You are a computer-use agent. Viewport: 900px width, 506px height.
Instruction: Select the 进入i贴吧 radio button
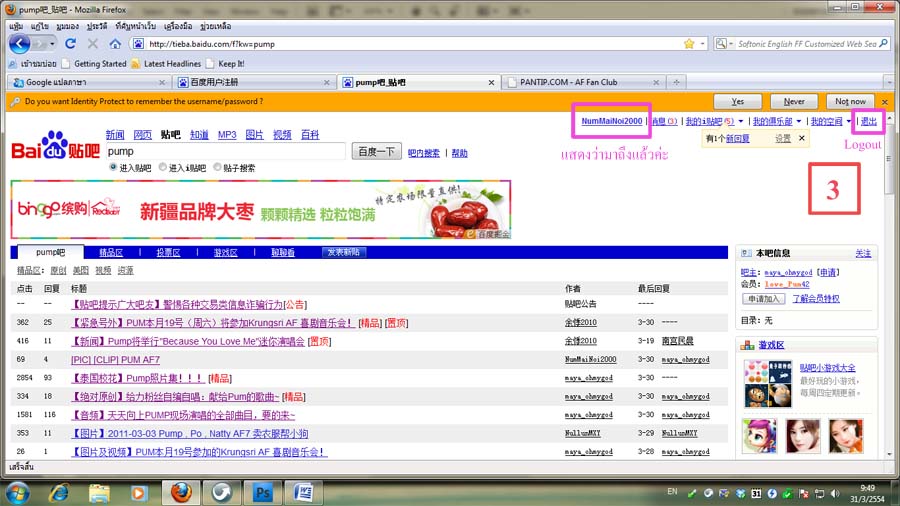(163, 168)
